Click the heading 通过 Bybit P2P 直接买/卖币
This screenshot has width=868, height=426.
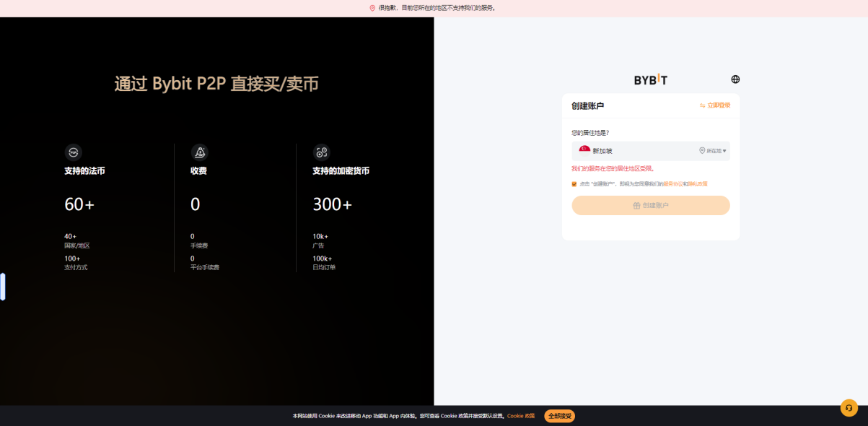point(216,84)
